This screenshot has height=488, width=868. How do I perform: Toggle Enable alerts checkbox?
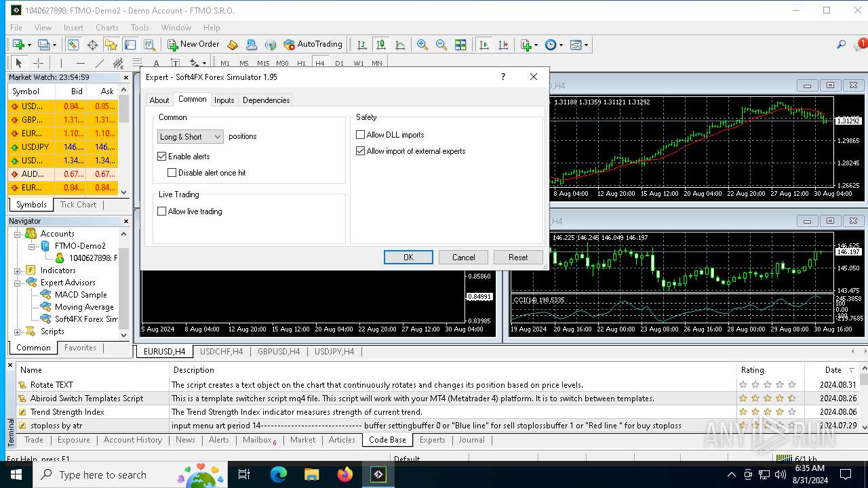click(161, 157)
